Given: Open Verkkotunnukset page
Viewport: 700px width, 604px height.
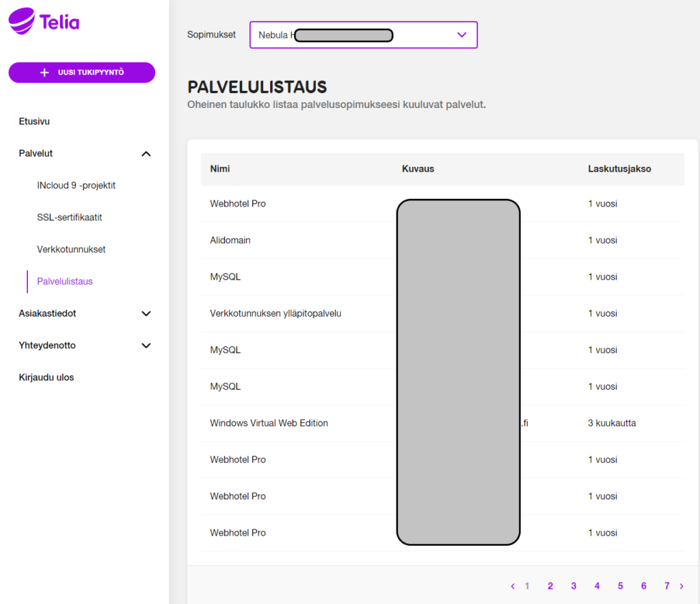Looking at the screenshot, I should (x=71, y=249).
